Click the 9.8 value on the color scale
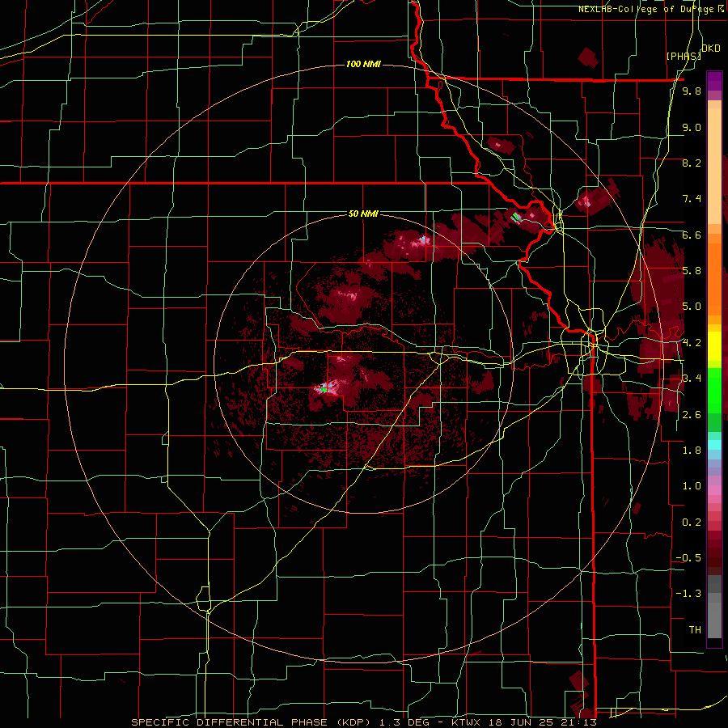 [x=692, y=91]
